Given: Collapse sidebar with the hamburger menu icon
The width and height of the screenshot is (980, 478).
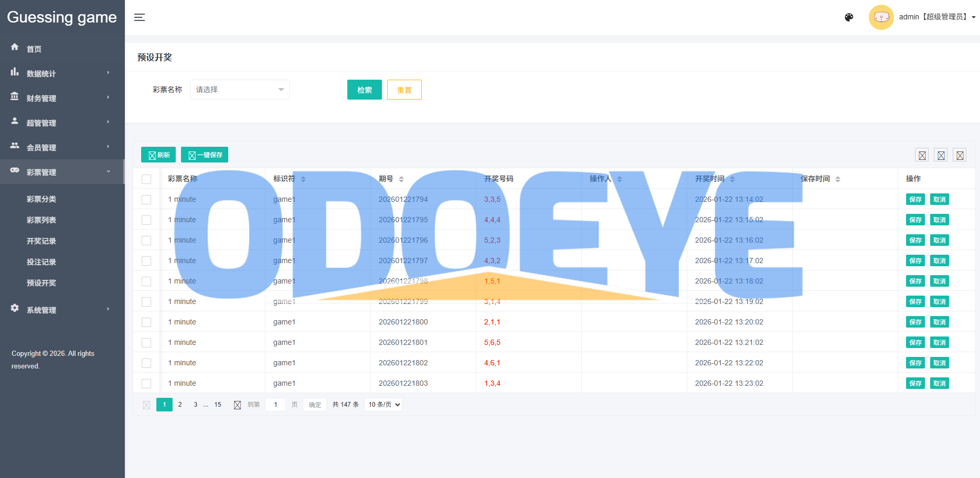Looking at the screenshot, I should [139, 17].
